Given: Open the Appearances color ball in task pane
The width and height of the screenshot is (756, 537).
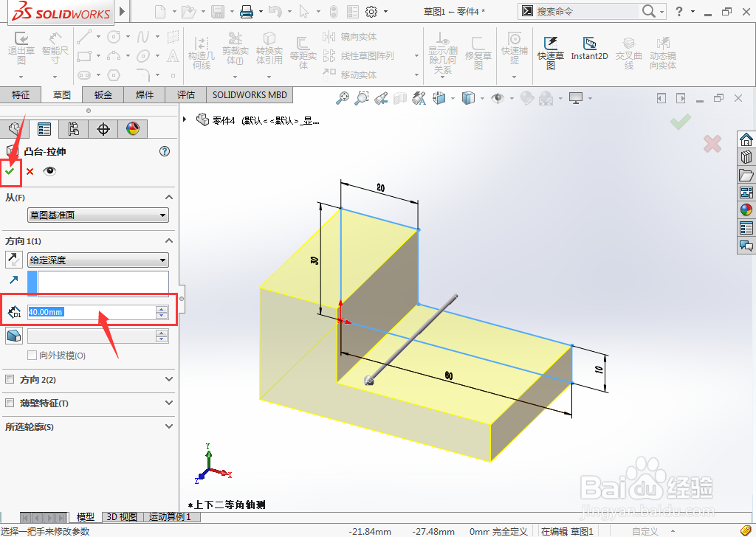Looking at the screenshot, I should pyautogui.click(x=746, y=210).
